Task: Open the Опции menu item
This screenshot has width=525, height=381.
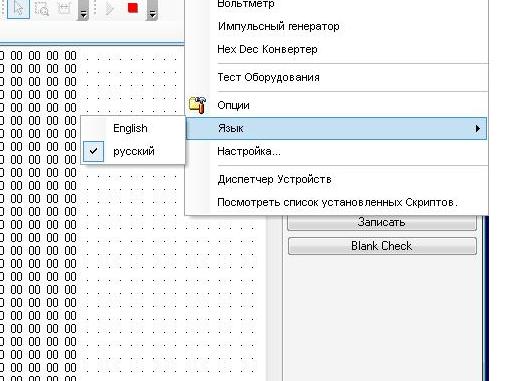Action: (x=336, y=105)
